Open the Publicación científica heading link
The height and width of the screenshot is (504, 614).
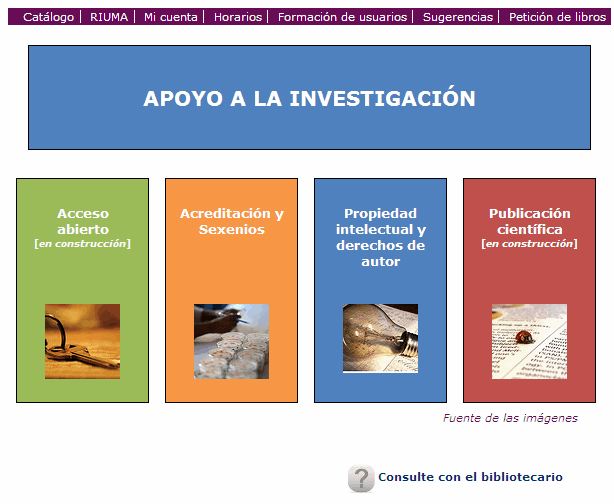coord(529,221)
